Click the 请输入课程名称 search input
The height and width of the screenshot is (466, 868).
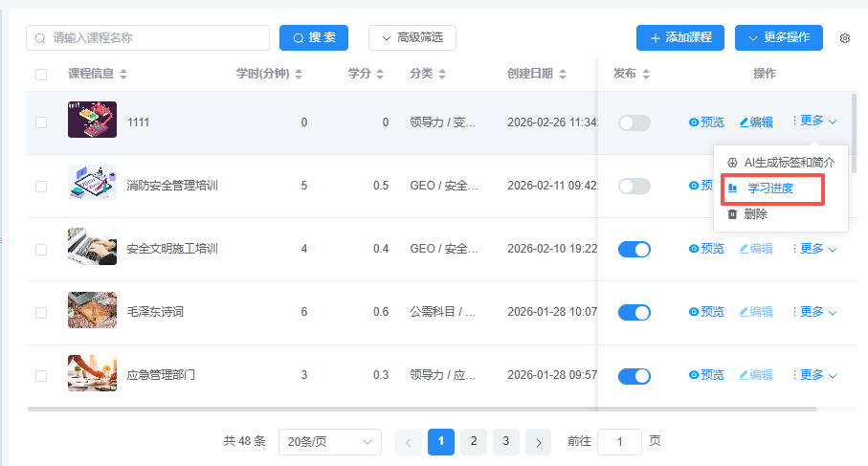point(147,37)
